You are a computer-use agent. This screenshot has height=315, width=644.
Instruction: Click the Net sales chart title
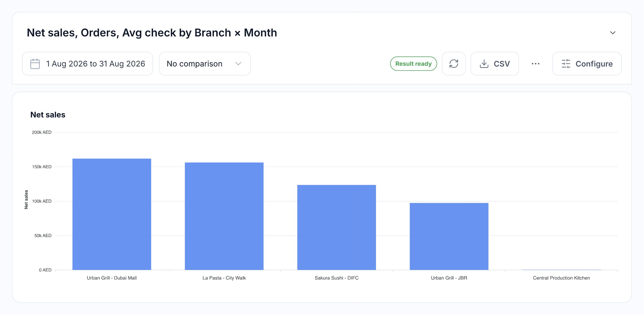coord(48,115)
